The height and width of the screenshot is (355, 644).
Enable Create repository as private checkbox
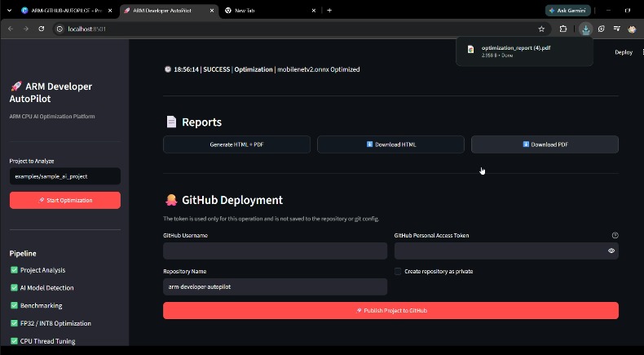pyautogui.click(x=398, y=272)
